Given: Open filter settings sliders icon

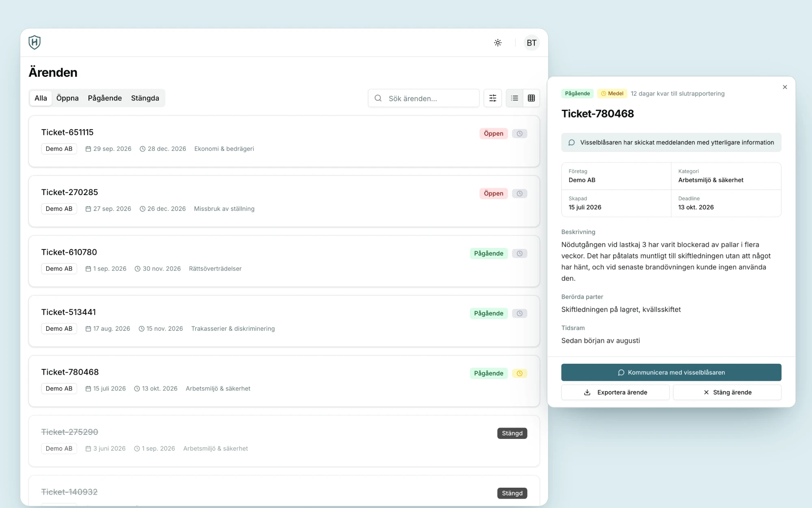Looking at the screenshot, I should pos(492,98).
